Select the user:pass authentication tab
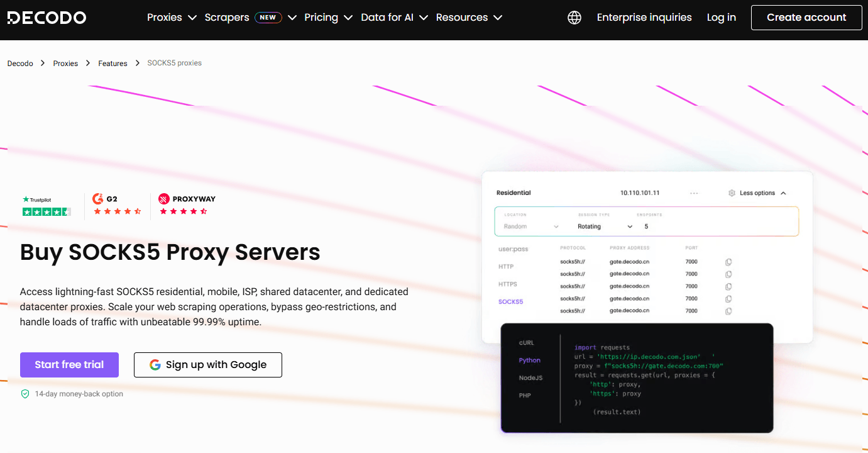This screenshot has width=868, height=453. click(x=514, y=249)
